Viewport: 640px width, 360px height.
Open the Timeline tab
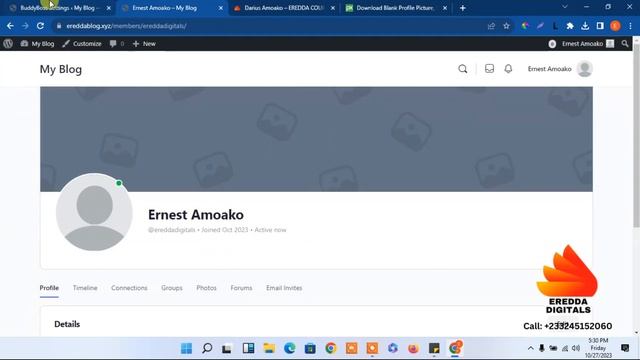coord(85,288)
